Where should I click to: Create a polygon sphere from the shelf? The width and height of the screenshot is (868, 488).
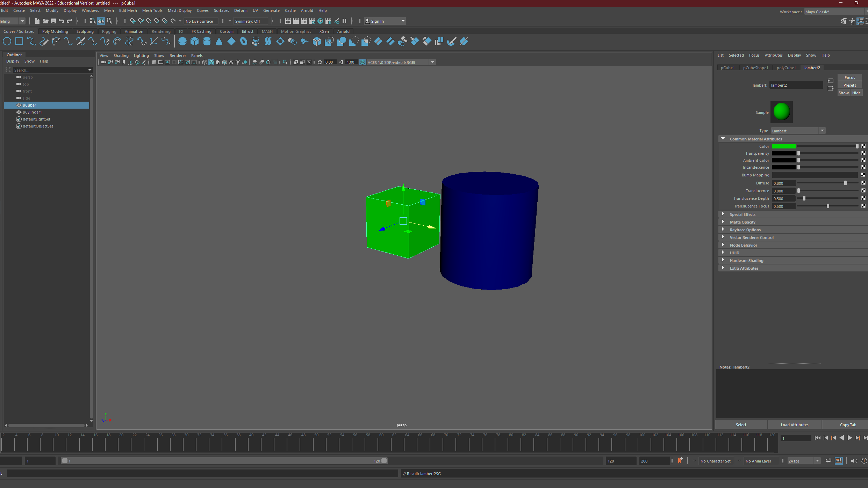pos(182,42)
